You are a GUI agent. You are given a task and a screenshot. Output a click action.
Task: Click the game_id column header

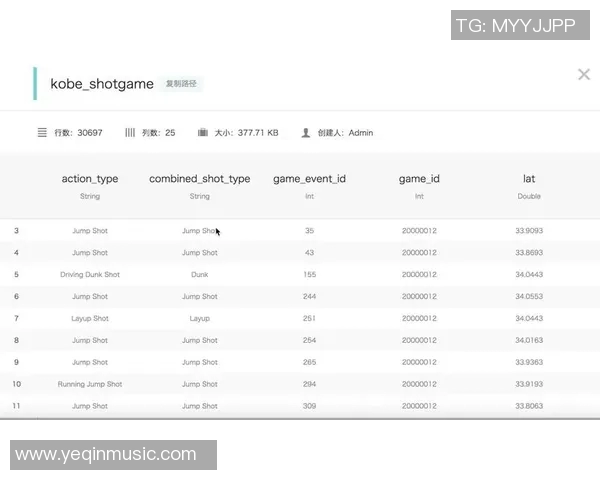pos(419,179)
